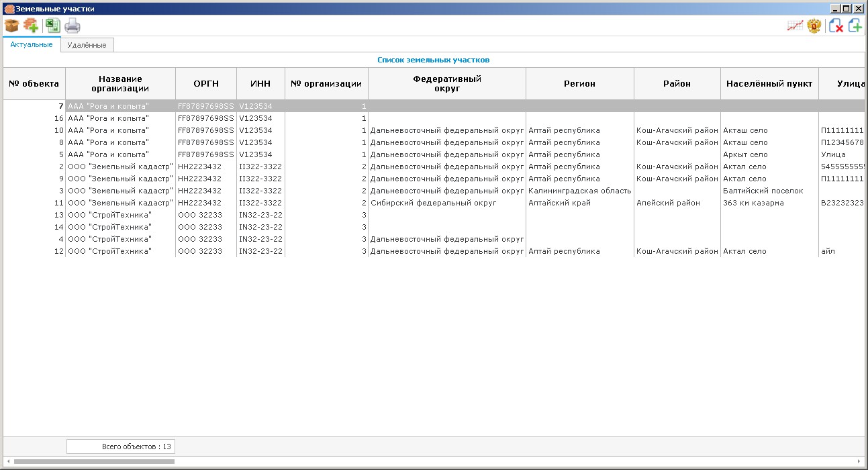This screenshot has height=470, width=868.
Task: Open the line chart graph icon
Action: tap(795, 26)
